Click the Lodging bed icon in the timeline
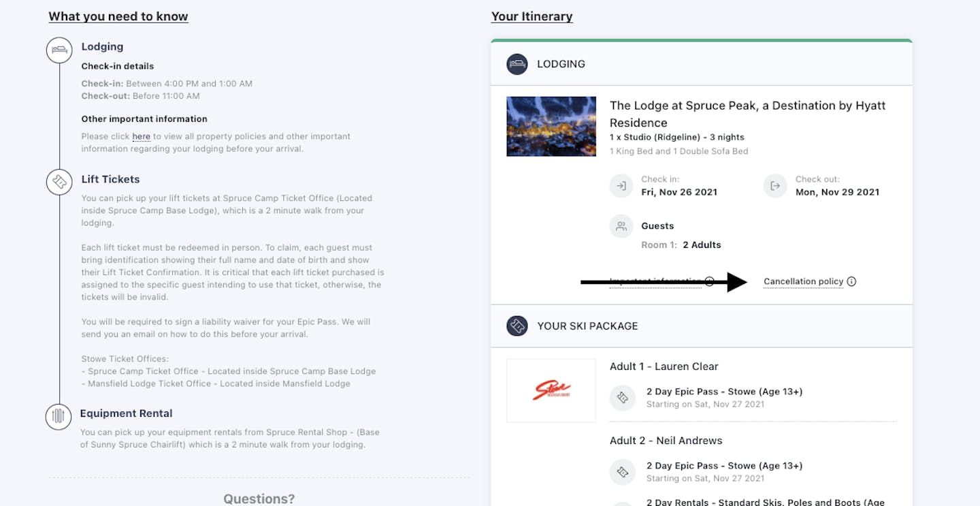The height and width of the screenshot is (506, 980). [59, 50]
